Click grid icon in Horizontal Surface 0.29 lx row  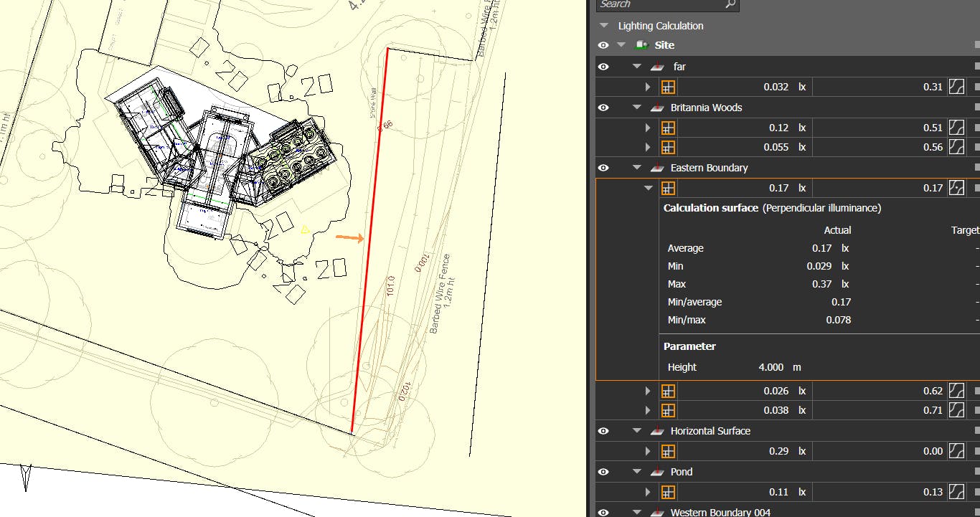(x=668, y=451)
